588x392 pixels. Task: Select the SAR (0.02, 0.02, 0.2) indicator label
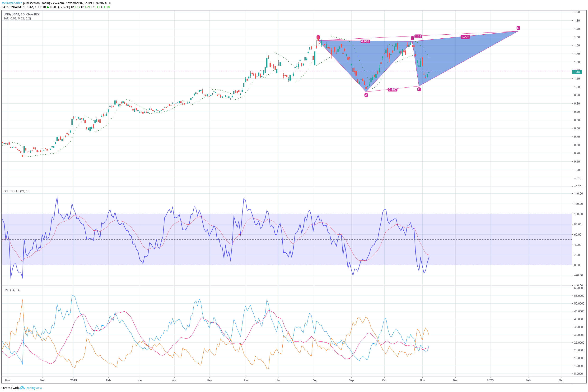coord(17,18)
